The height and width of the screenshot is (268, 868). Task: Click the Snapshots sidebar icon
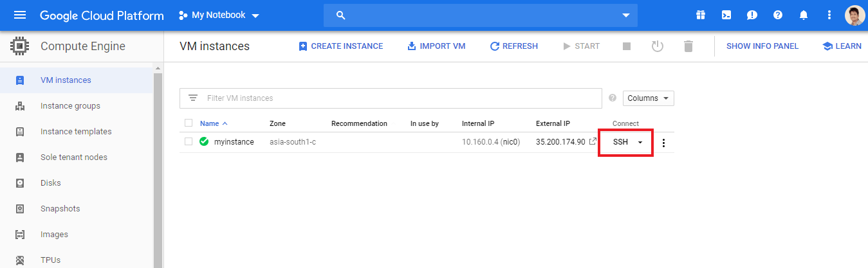point(19,209)
